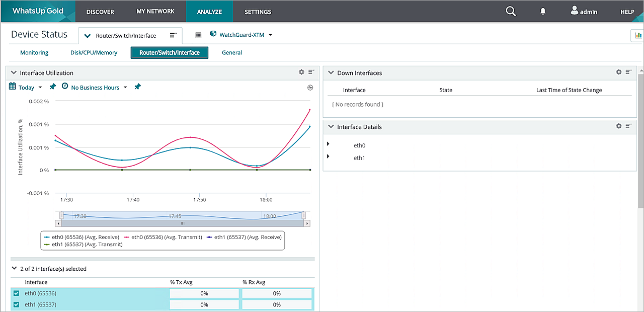Open the SETTINGS menu in top navigation
This screenshot has width=644, height=312.
(x=258, y=12)
